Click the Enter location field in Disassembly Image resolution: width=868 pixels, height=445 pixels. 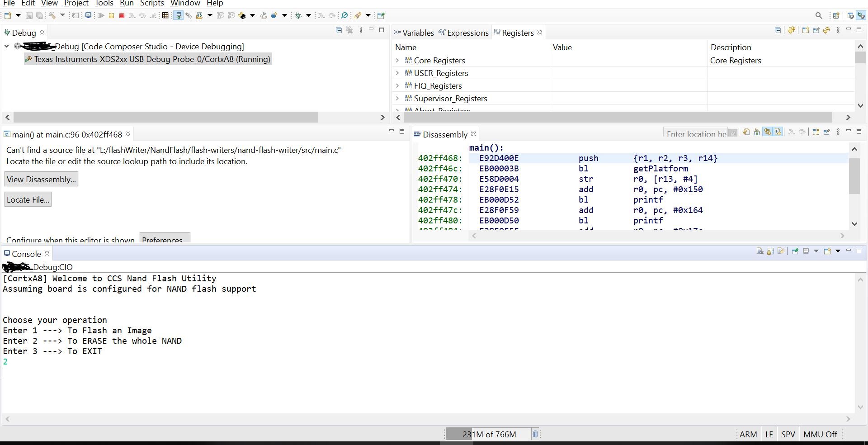coord(696,134)
